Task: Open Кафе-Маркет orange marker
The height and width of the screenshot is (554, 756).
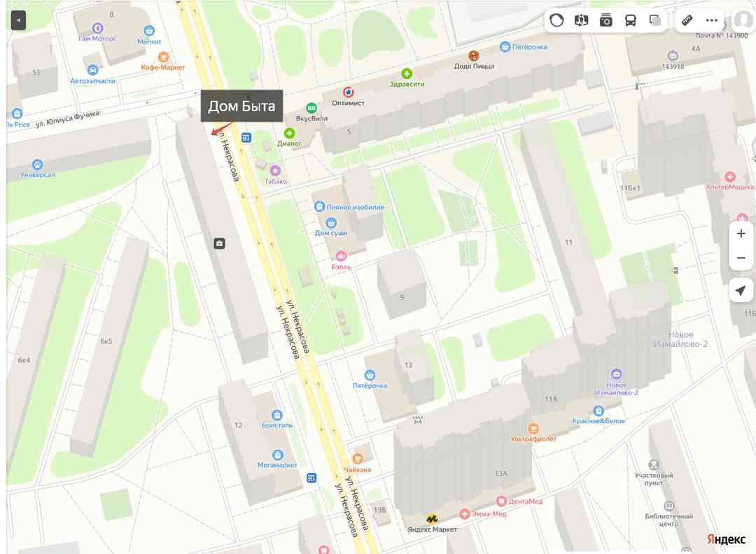Action: [x=163, y=57]
